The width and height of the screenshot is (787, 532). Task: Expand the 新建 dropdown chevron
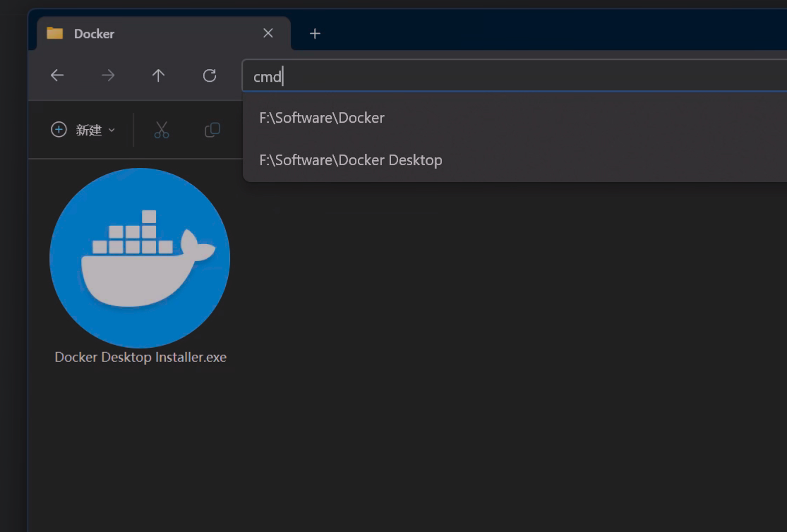(112, 131)
